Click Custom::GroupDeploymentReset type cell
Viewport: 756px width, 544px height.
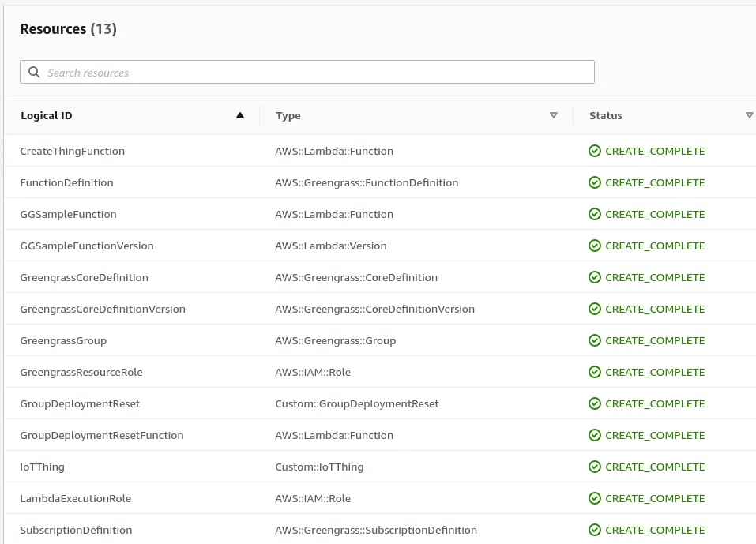[x=357, y=403]
